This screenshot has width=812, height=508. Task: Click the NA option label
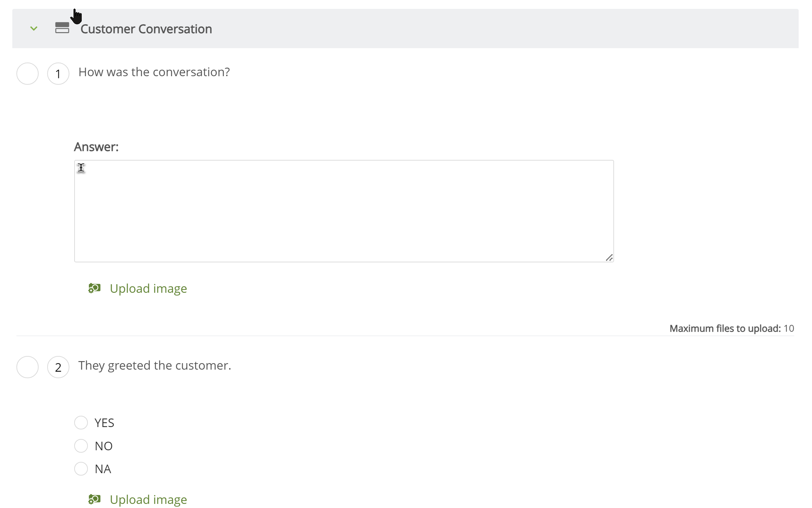point(103,469)
